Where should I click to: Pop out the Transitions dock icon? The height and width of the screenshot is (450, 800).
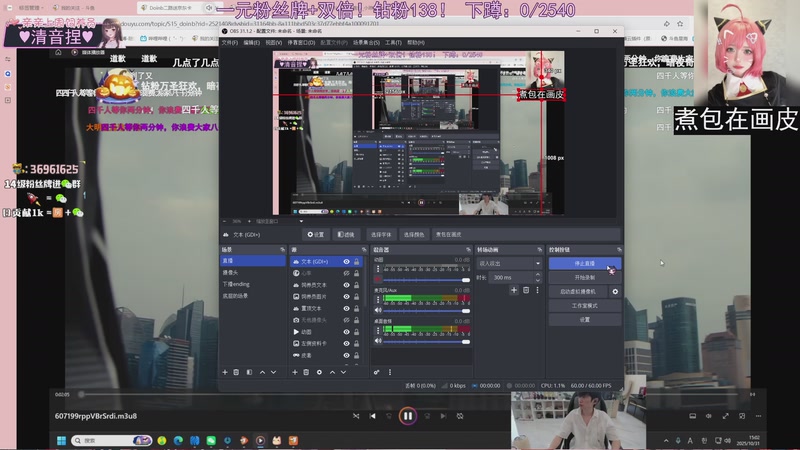click(x=539, y=250)
